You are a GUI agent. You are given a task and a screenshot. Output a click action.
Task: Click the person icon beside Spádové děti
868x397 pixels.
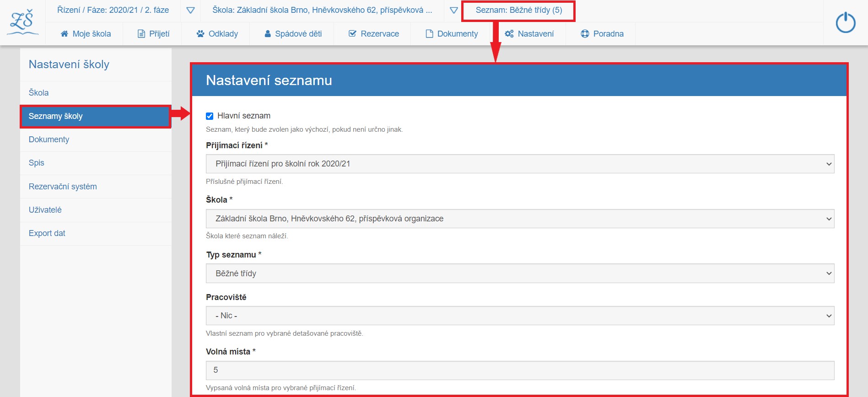(268, 34)
